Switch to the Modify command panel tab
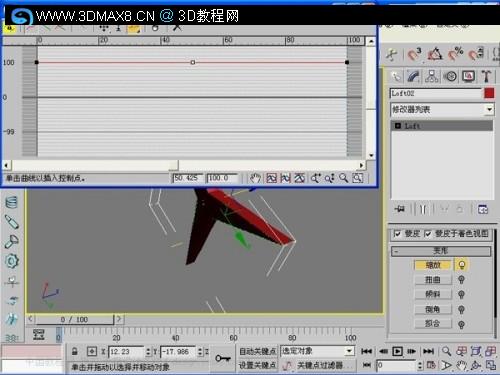500x375 pixels. tap(414, 76)
